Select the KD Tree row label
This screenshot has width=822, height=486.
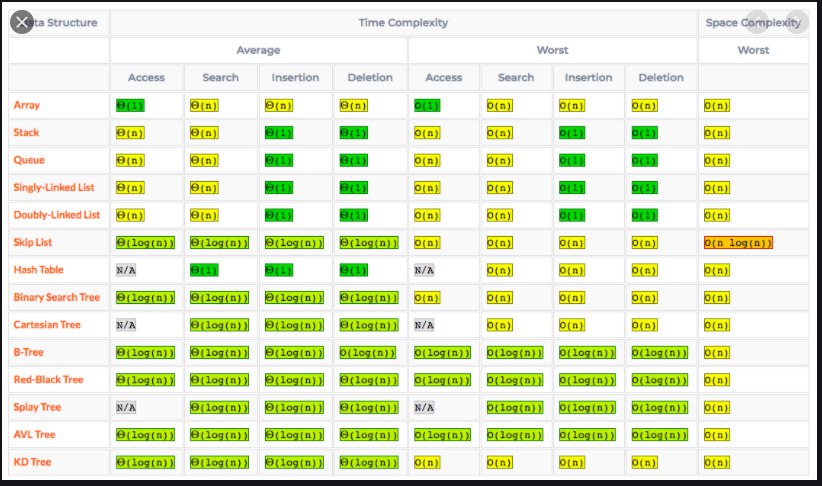click(33, 462)
